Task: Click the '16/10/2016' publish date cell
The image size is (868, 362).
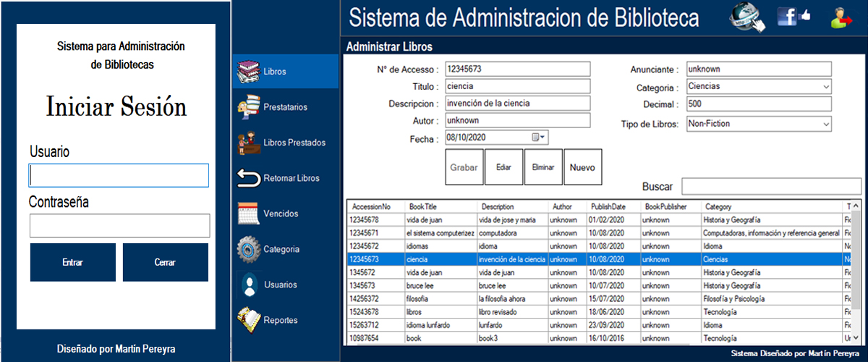Action: click(614, 338)
